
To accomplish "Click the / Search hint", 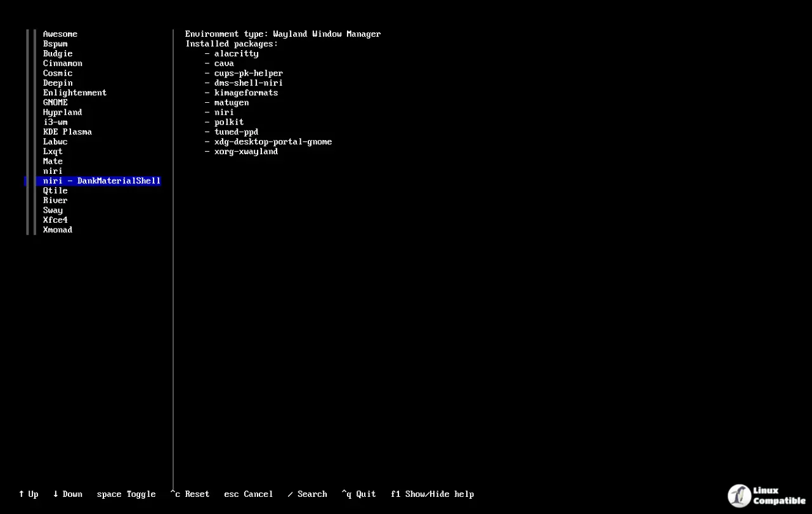I will (308, 494).
